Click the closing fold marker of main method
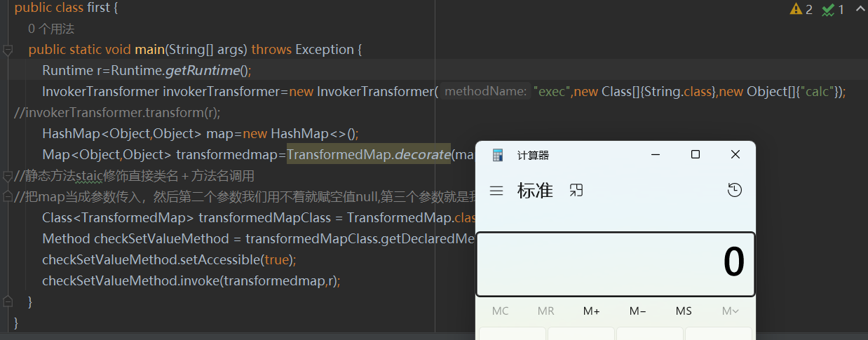 8,302
